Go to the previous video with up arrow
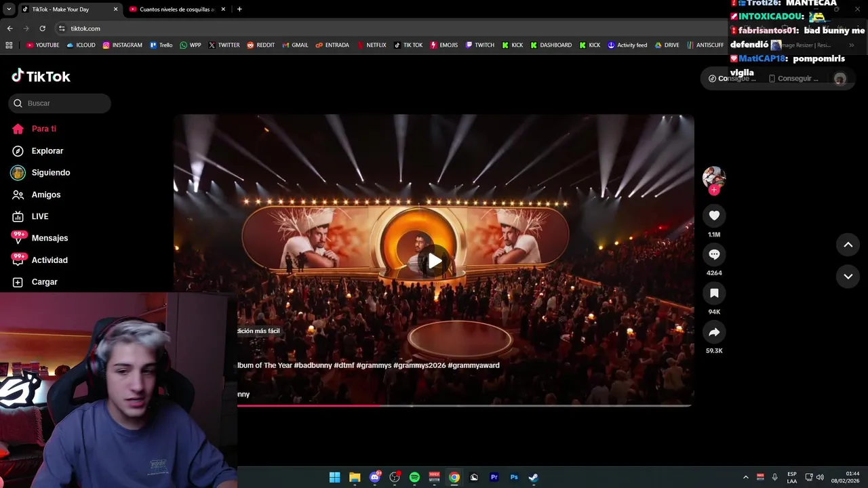 (x=848, y=245)
